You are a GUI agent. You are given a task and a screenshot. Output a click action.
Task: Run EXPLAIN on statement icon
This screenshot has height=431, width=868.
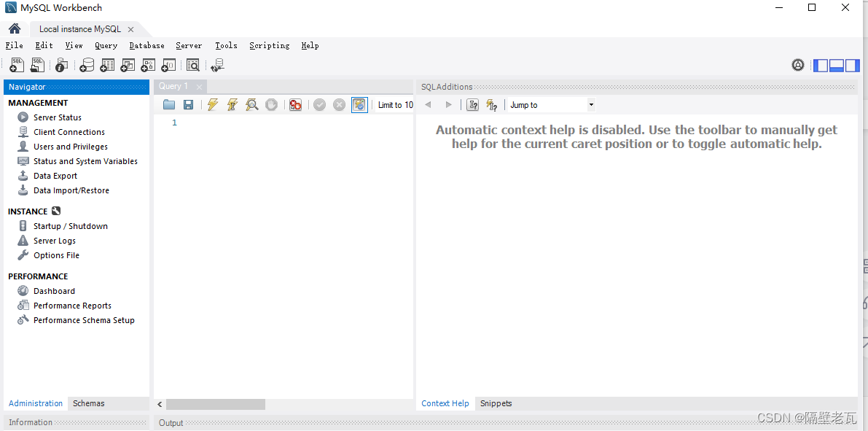[252, 105]
